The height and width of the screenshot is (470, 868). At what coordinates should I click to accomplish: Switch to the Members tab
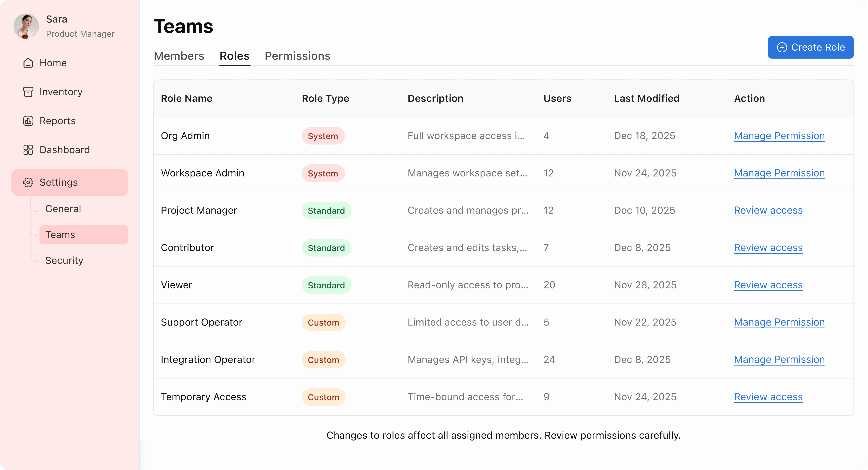[179, 56]
